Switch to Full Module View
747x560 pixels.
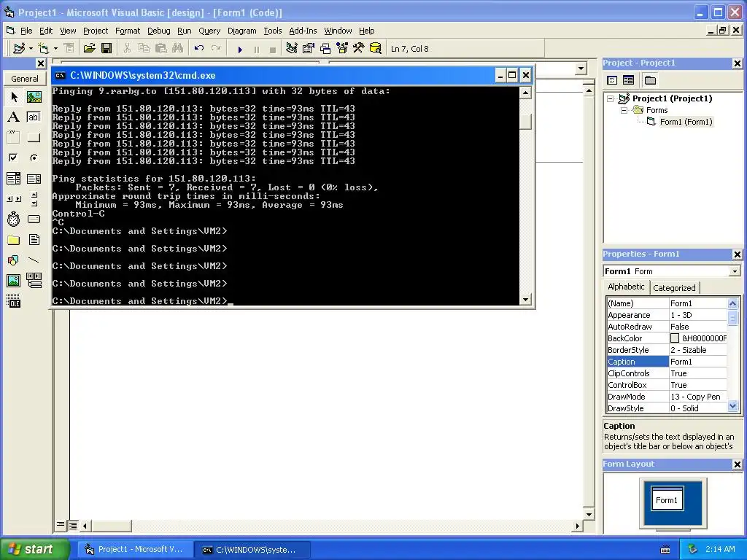click(72, 525)
